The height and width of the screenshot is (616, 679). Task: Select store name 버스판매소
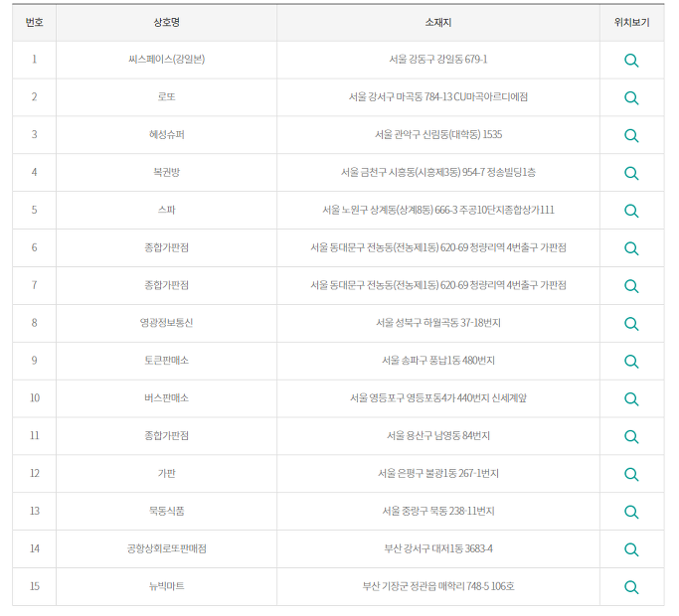pos(166,397)
